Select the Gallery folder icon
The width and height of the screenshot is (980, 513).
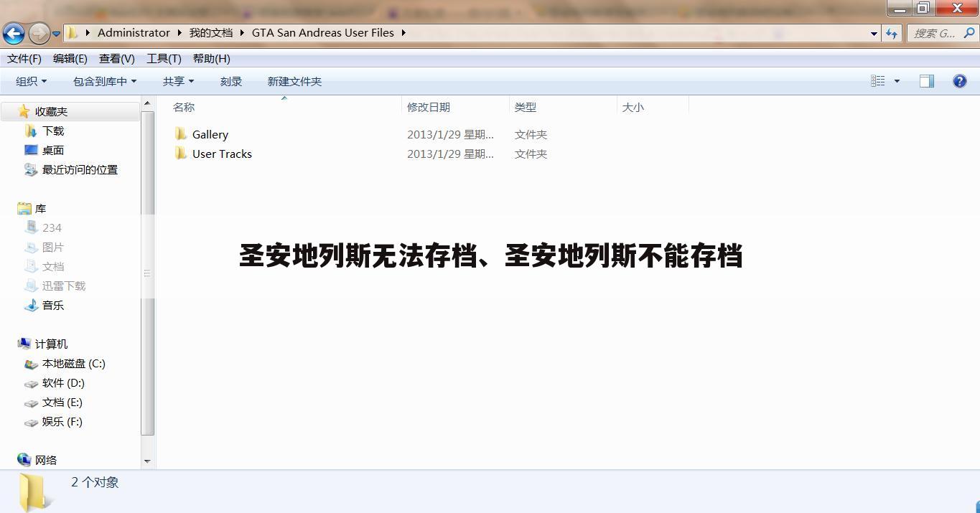point(181,133)
